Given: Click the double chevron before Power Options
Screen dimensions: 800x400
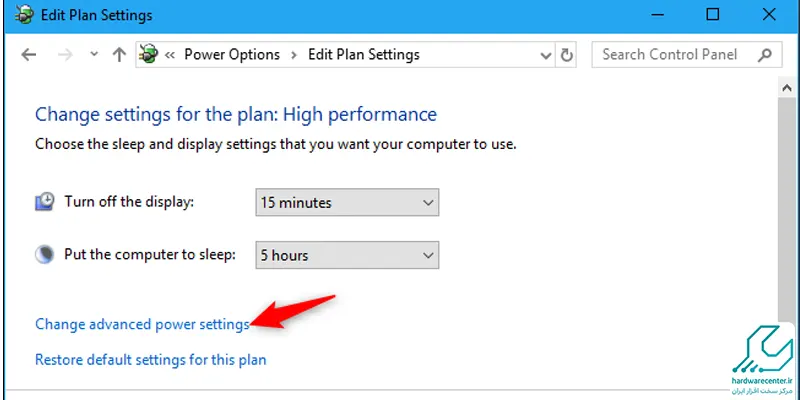Looking at the screenshot, I should click(x=170, y=55).
